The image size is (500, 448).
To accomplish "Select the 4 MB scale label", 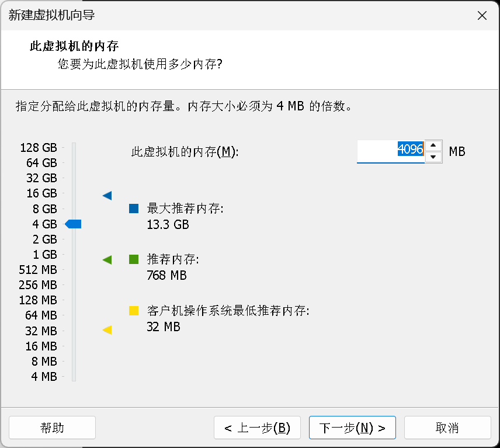I will tap(44, 377).
